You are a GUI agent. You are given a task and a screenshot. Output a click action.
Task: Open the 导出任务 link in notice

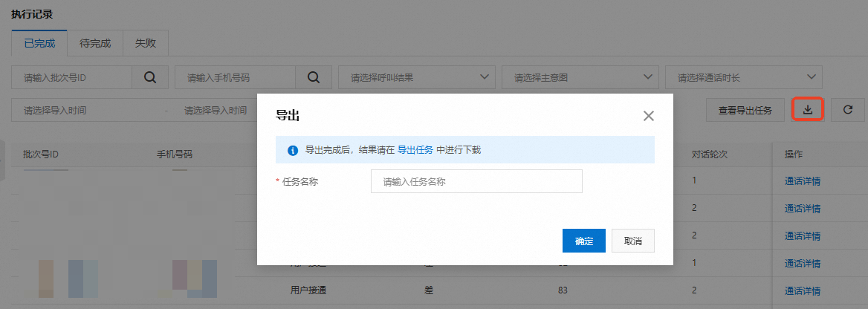pyautogui.click(x=415, y=150)
